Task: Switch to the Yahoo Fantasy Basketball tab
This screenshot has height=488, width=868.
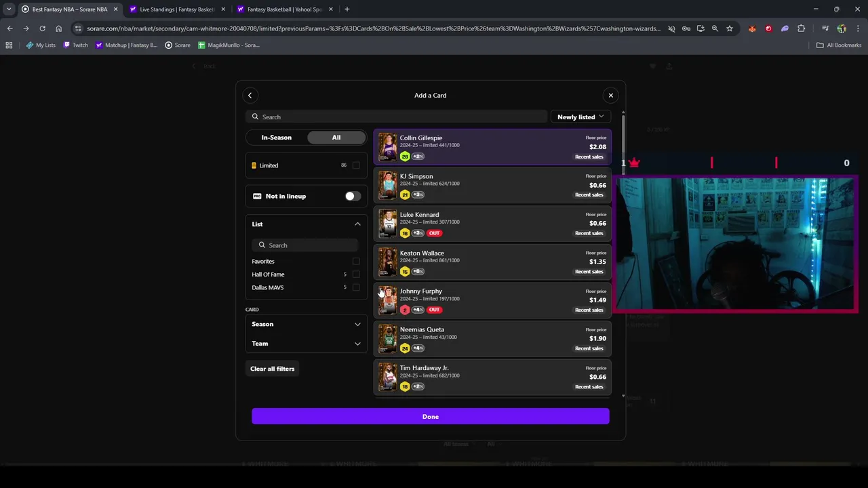Action: coord(285,9)
